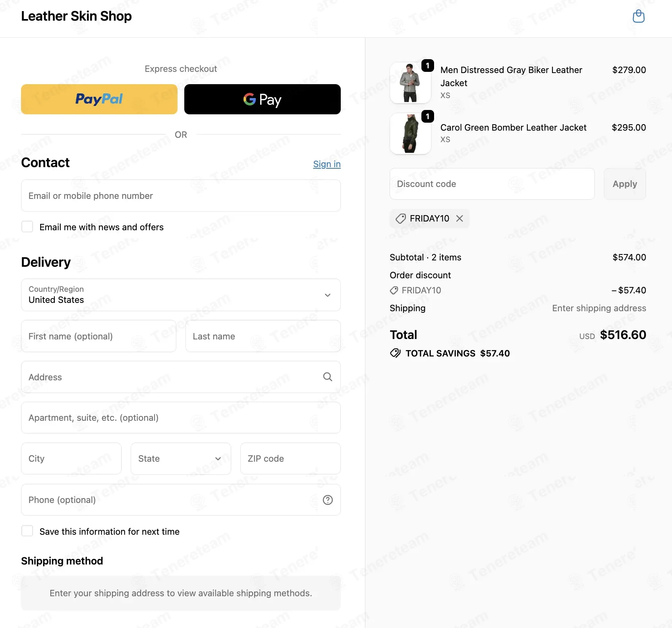Screen dimensions: 672x628
Task: Focus the Discount code input
Action: pyautogui.click(x=492, y=184)
